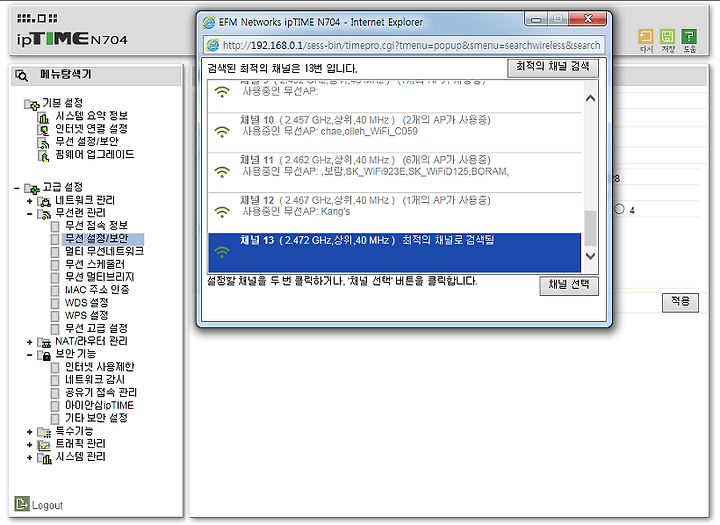720x525 pixels.
Task: Click the Logout door icon
Action: [22, 503]
